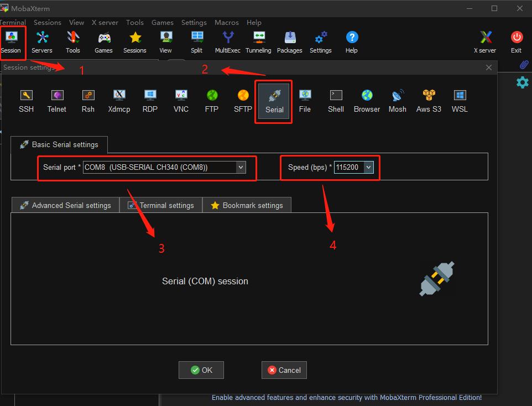
Task: Enable MultiExec mode
Action: click(x=228, y=43)
